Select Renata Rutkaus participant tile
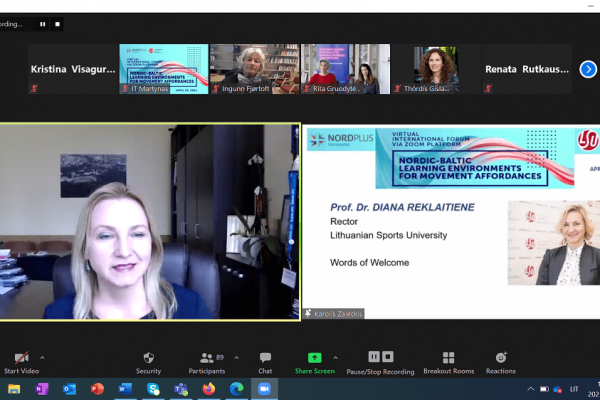The image size is (600, 400). click(527, 69)
